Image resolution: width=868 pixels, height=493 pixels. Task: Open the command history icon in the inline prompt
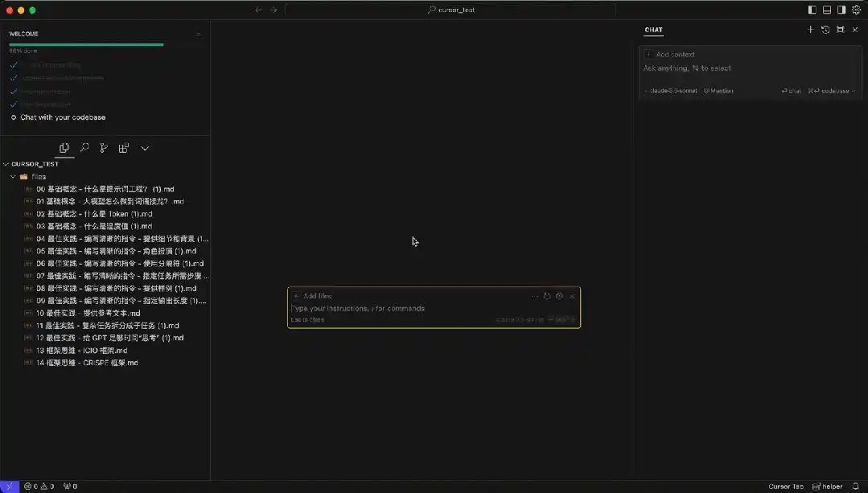[x=546, y=296]
